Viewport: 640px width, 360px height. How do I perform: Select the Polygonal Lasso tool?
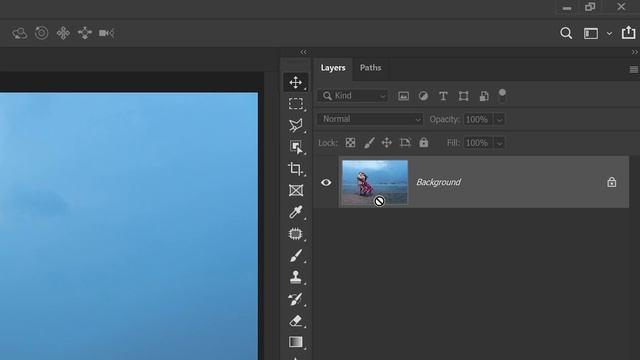click(296, 125)
